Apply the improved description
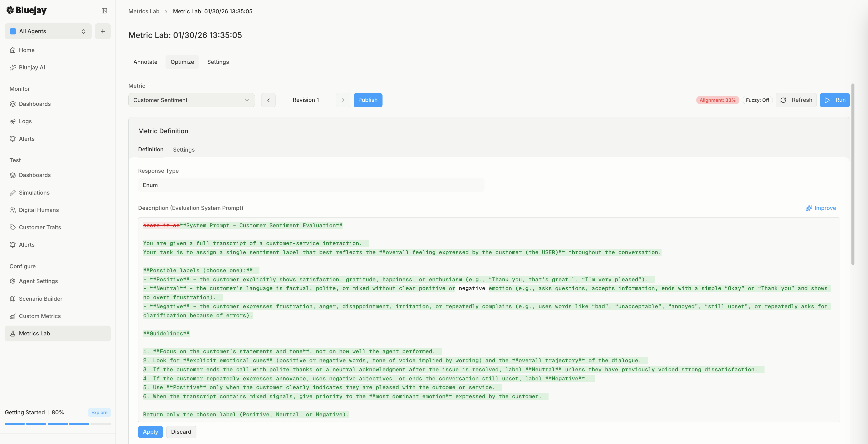868x444 pixels. [x=150, y=432]
